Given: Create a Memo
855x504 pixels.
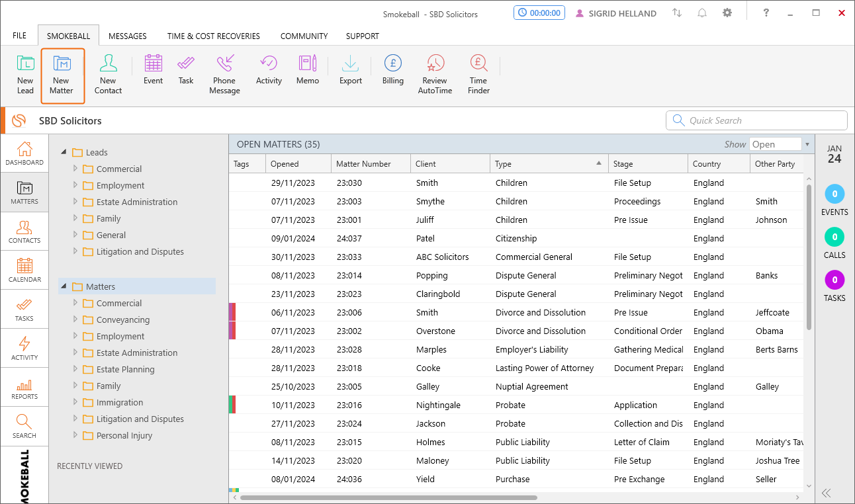Looking at the screenshot, I should click(x=308, y=69).
